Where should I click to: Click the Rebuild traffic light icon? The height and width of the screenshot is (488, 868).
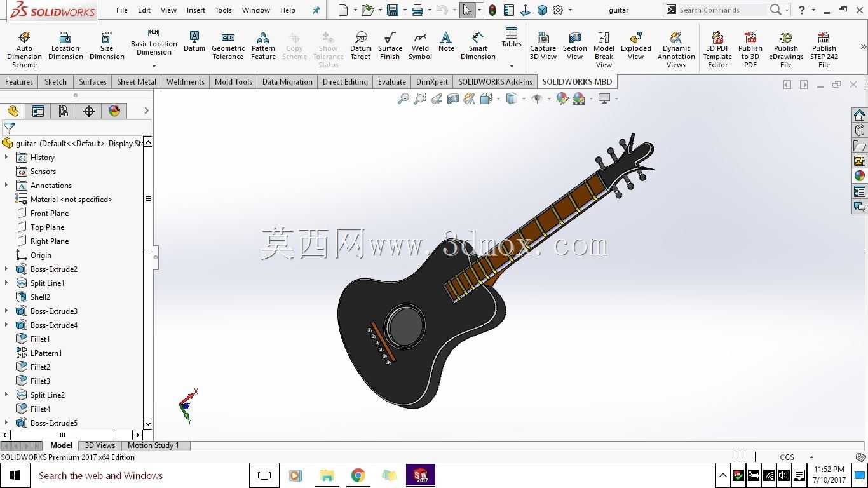click(x=492, y=10)
